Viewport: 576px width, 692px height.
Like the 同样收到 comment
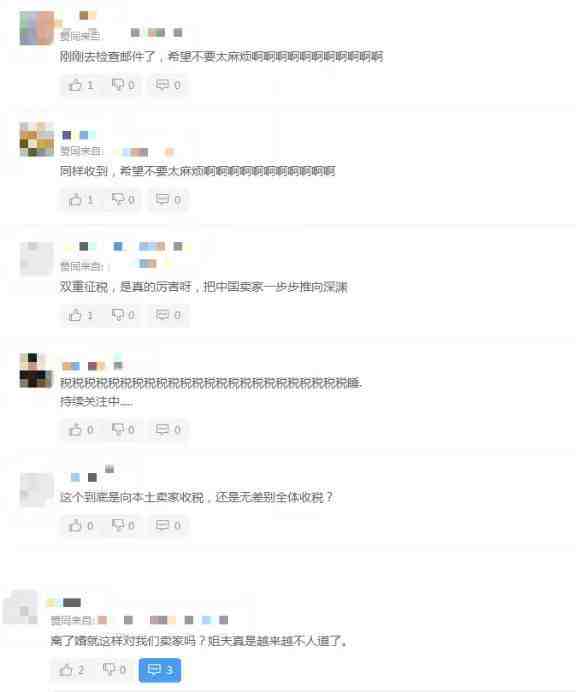(x=81, y=200)
